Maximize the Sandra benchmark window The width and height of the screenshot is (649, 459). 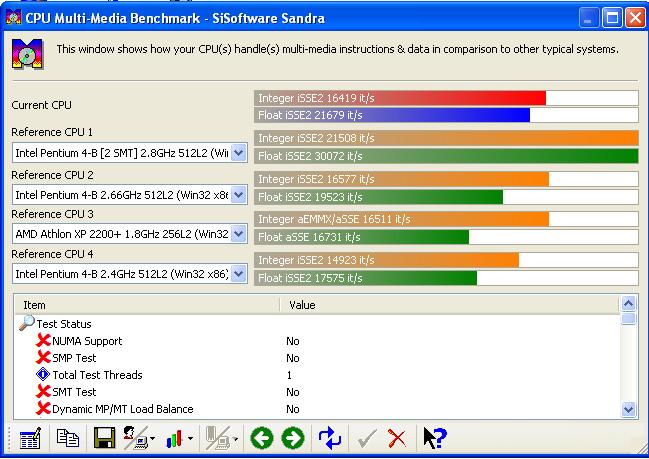pyautogui.click(x=612, y=18)
